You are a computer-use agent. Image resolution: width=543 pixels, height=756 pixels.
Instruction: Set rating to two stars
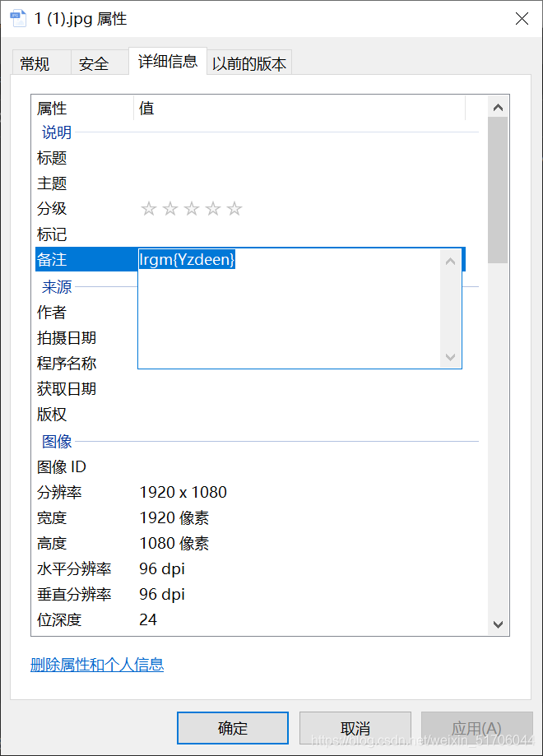click(x=170, y=209)
